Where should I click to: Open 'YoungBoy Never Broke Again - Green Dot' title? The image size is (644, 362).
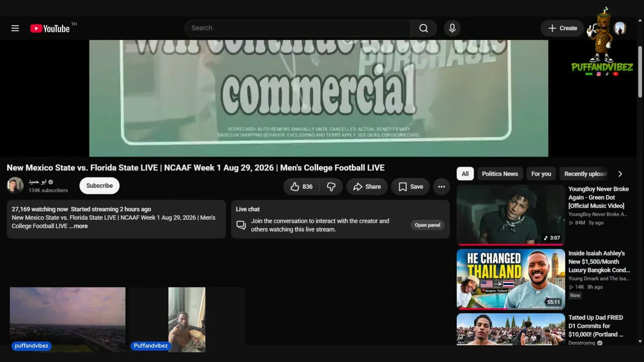tap(599, 198)
